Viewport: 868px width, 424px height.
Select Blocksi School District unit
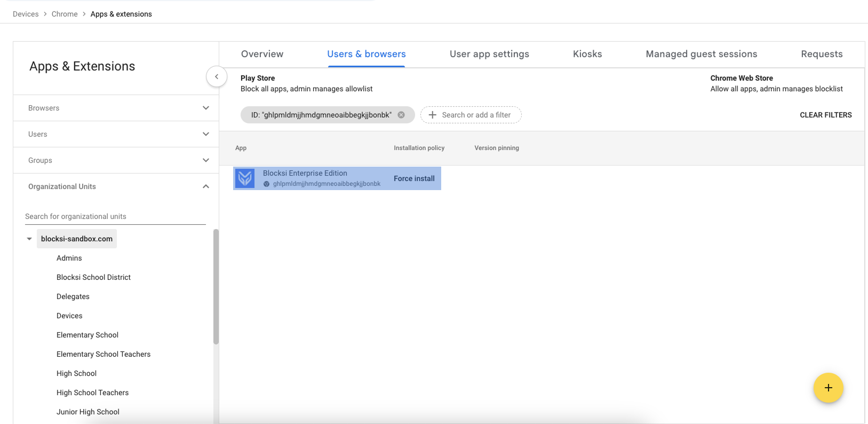93,277
